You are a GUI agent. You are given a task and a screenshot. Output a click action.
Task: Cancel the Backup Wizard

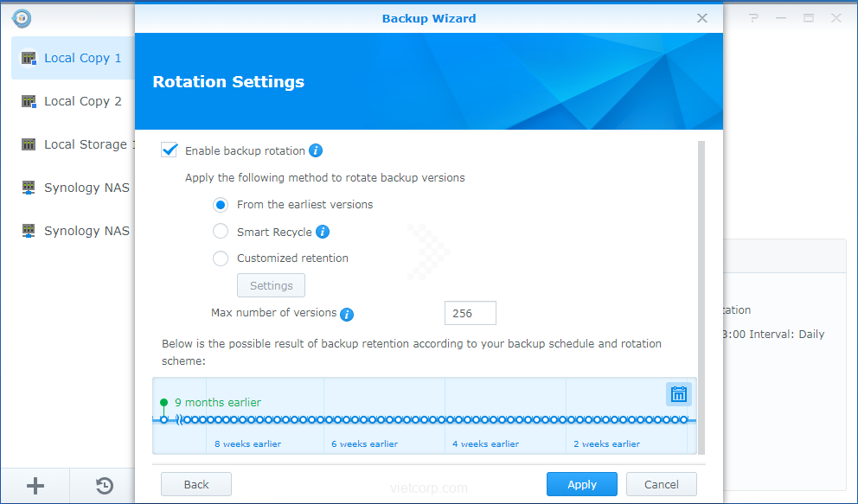(661, 484)
